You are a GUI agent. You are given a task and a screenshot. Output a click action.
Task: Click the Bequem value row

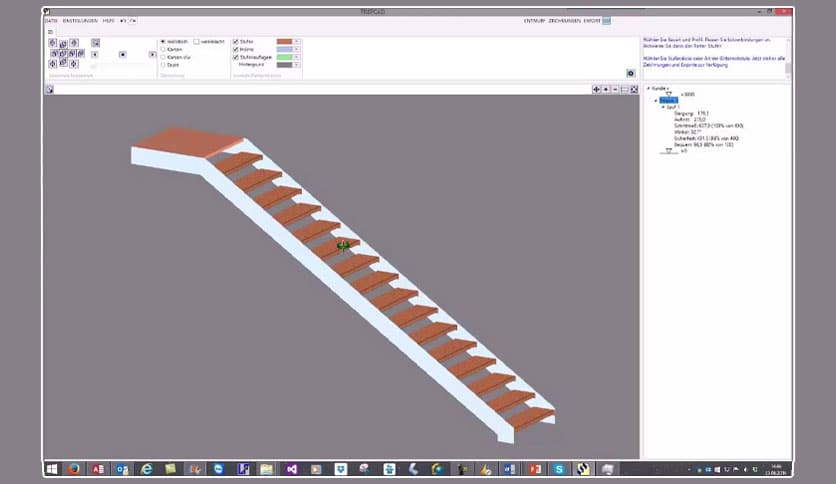704,144
